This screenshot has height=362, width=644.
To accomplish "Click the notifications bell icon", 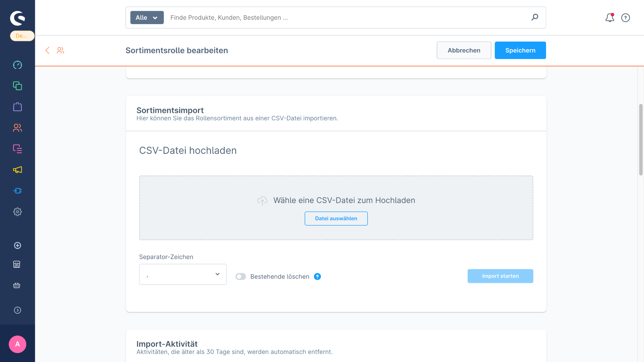I will pos(609,18).
